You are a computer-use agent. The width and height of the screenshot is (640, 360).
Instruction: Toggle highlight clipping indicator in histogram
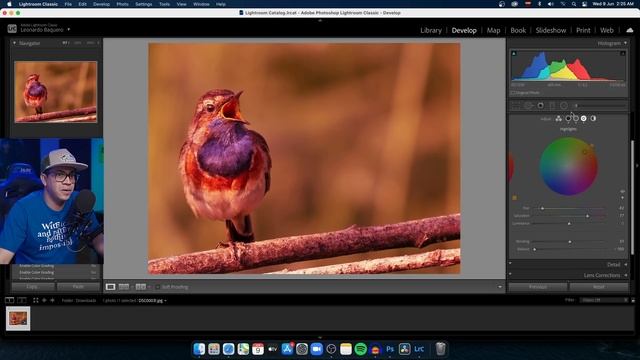click(x=623, y=53)
